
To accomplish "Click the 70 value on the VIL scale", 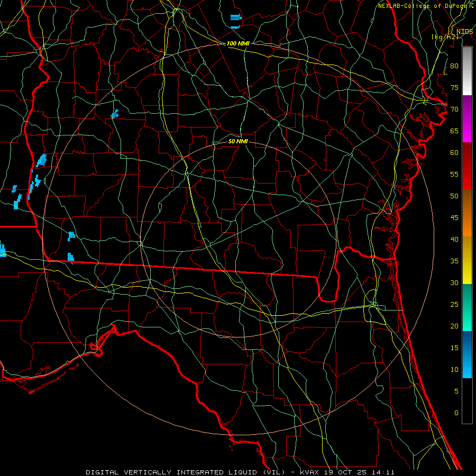I will (x=454, y=109).
